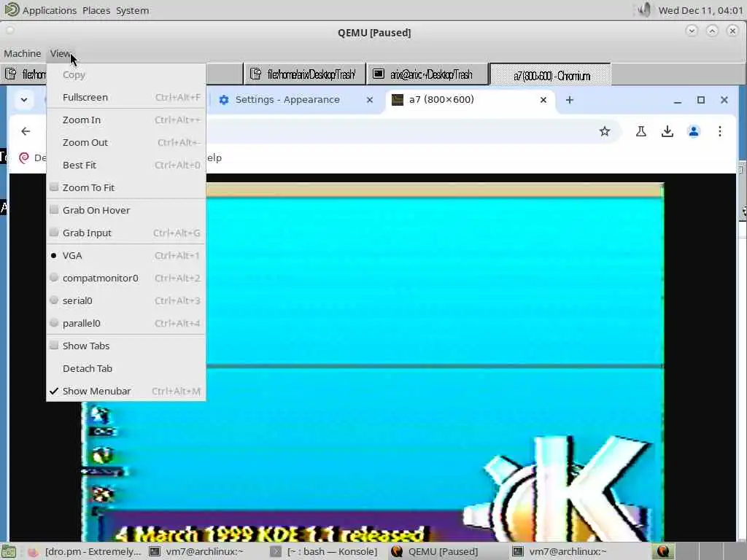The image size is (747, 560).
Task: Close the a7 (800×600) tab
Action: [x=543, y=100]
